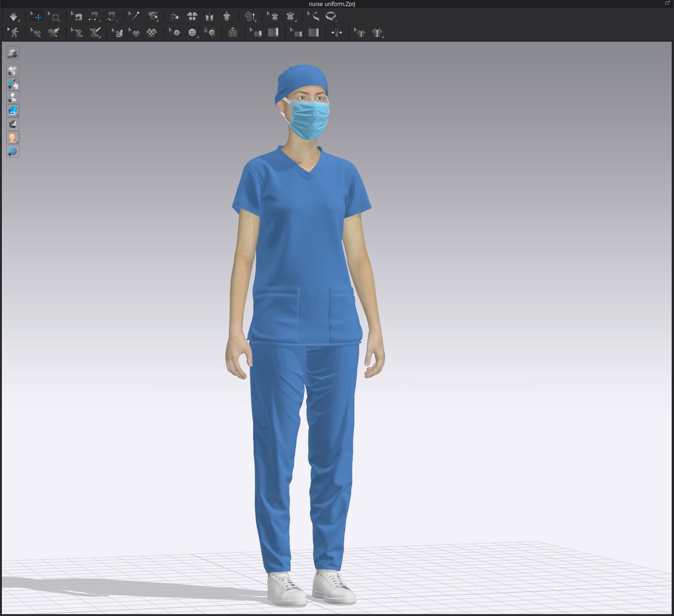Activate the avatar Walk tool
Viewport: 674px width, 616px height.
15,32
